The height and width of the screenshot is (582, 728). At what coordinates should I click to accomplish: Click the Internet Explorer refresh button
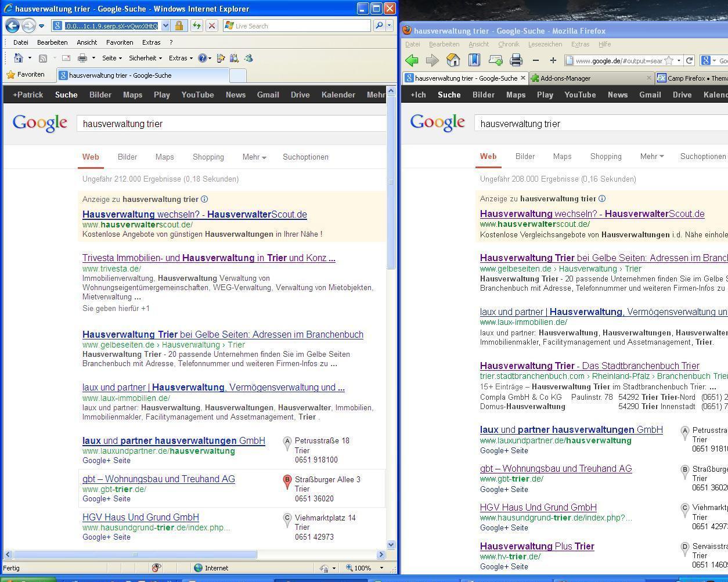pos(196,26)
